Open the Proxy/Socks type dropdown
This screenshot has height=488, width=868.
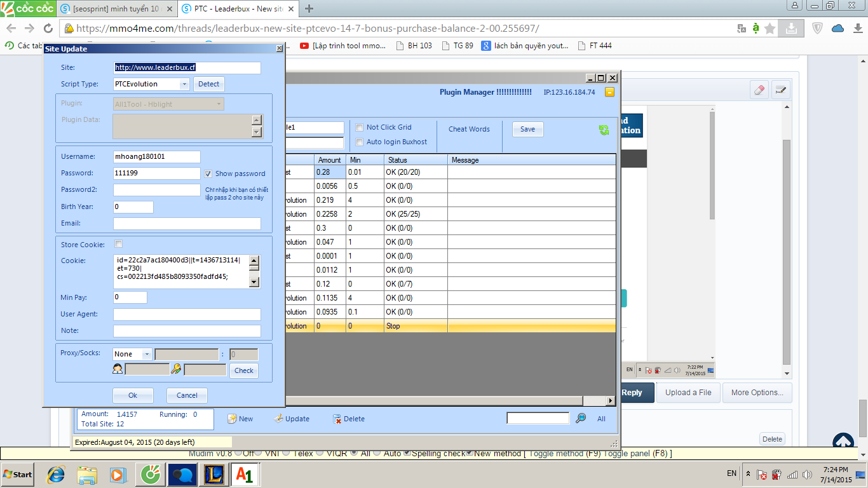[x=147, y=354]
